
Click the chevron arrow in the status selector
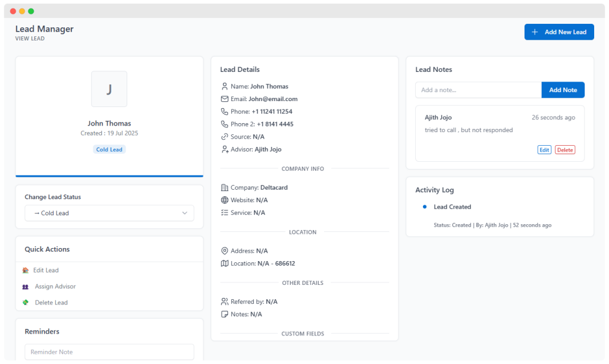click(x=184, y=213)
